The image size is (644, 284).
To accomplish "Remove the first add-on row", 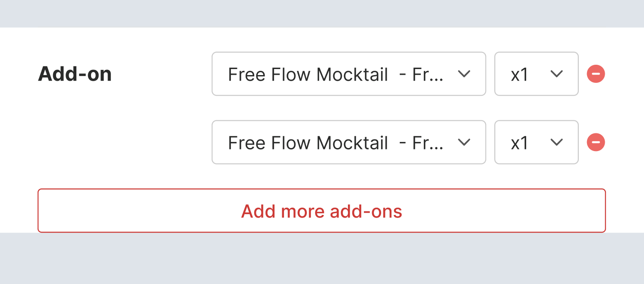I will click(x=596, y=74).
